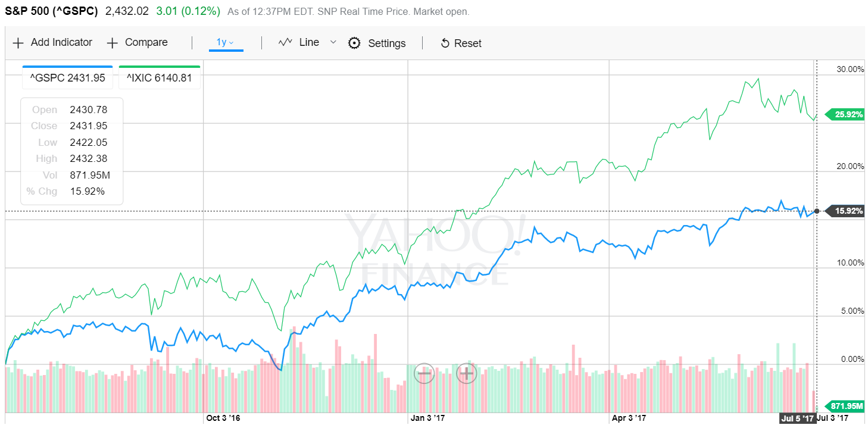Expand the Line chart type chevron
This screenshot has width=868, height=428.
(333, 42)
